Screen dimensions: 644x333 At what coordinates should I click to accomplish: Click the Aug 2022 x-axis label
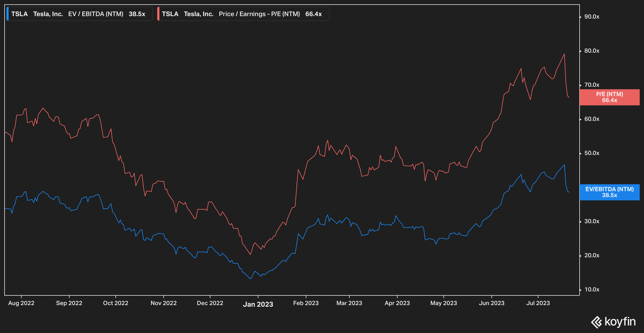click(21, 303)
